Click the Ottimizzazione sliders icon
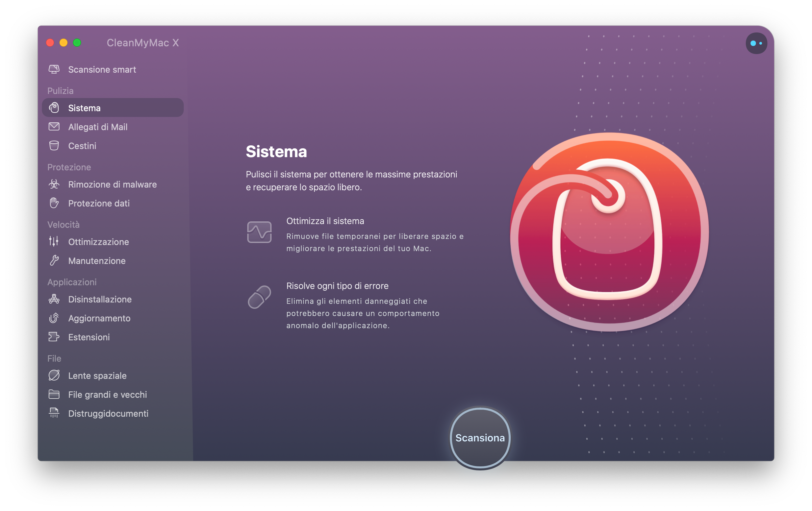 [x=54, y=242]
